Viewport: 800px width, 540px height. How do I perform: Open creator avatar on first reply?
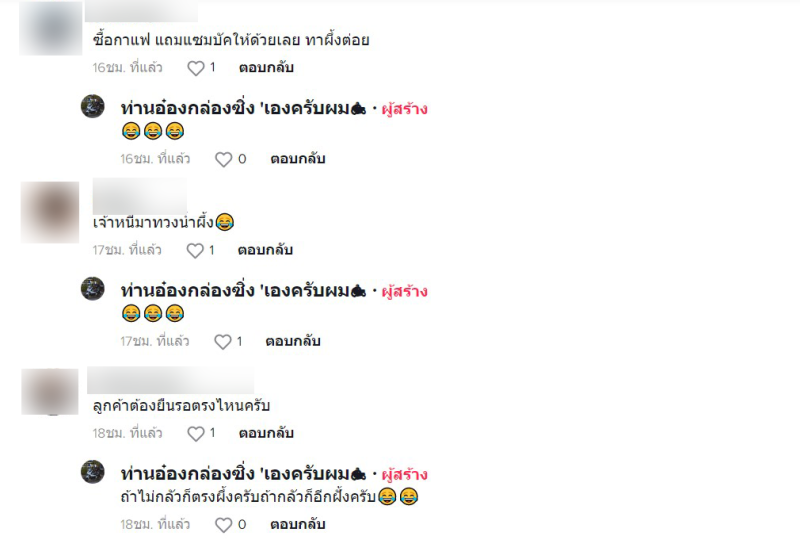pos(93,106)
